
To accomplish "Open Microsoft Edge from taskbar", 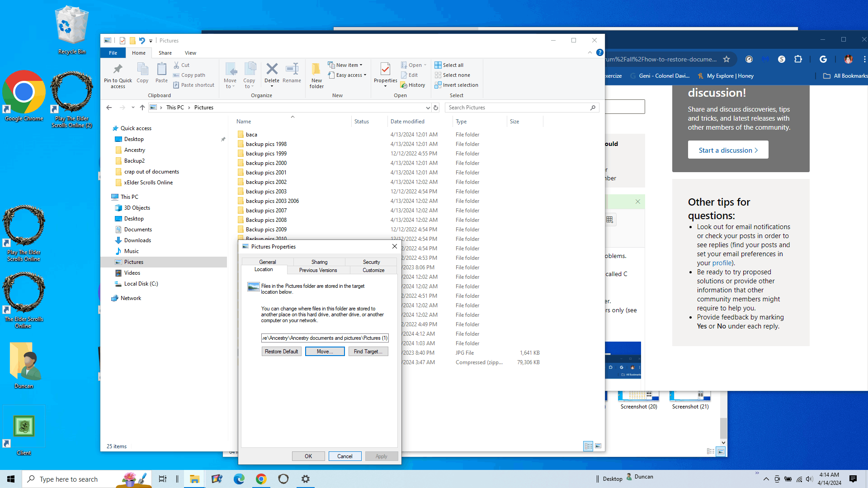I will pyautogui.click(x=239, y=479).
